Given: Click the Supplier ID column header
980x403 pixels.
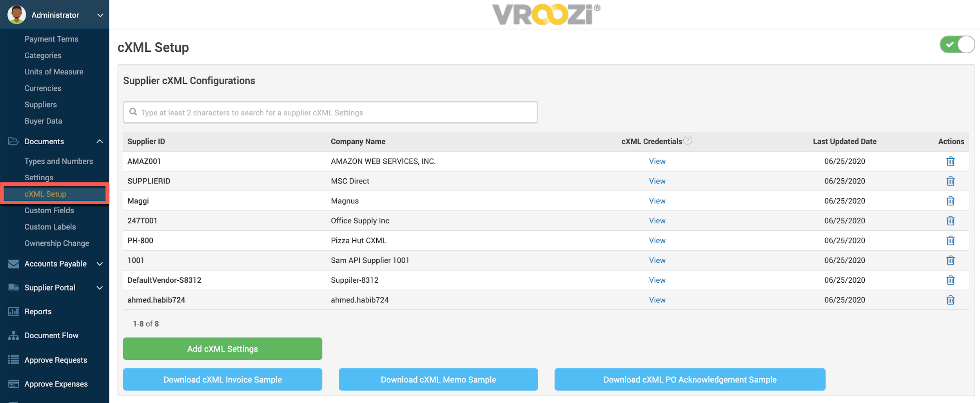Looking at the screenshot, I should [146, 142].
